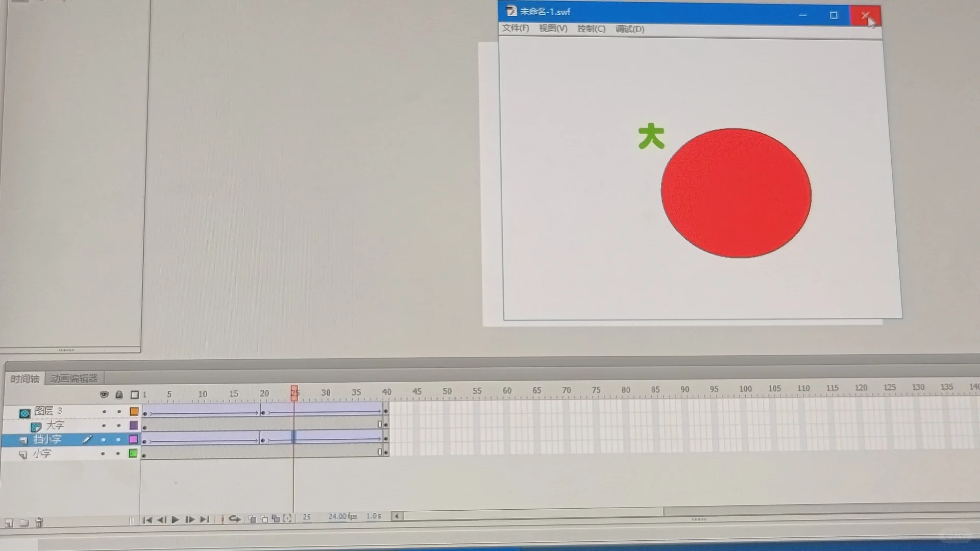
Task: Open 控制(C) menu in SWF window
Action: 591,29
